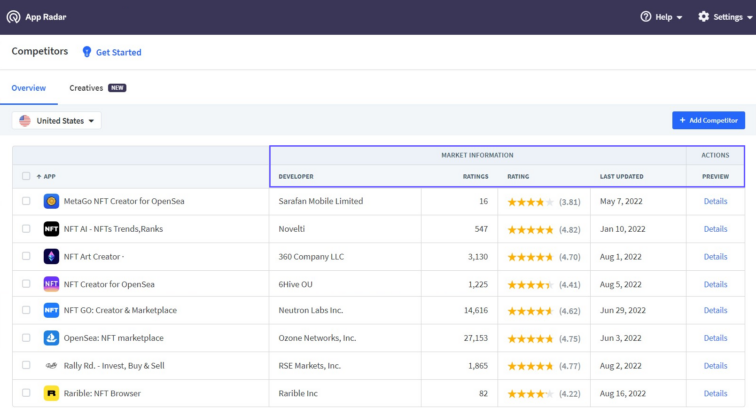Check the NFT Art Creator row checkbox

pos(26,256)
